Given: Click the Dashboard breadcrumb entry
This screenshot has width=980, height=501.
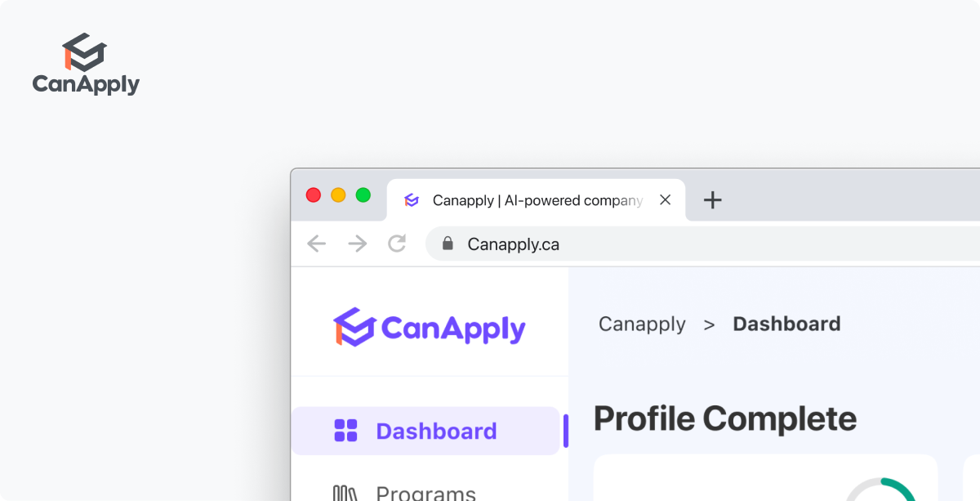Looking at the screenshot, I should [786, 324].
